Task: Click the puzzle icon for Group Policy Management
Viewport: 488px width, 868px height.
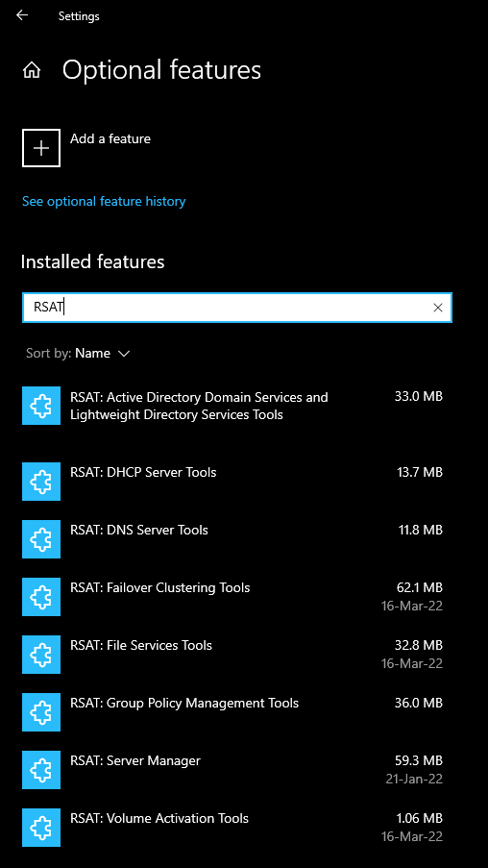Action: click(41, 712)
